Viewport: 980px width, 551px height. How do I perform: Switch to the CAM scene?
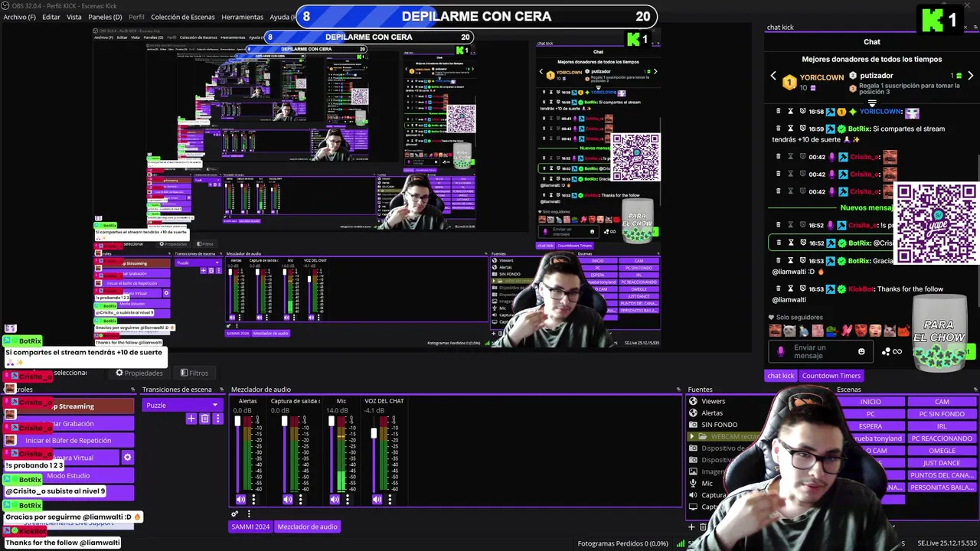[x=942, y=402]
